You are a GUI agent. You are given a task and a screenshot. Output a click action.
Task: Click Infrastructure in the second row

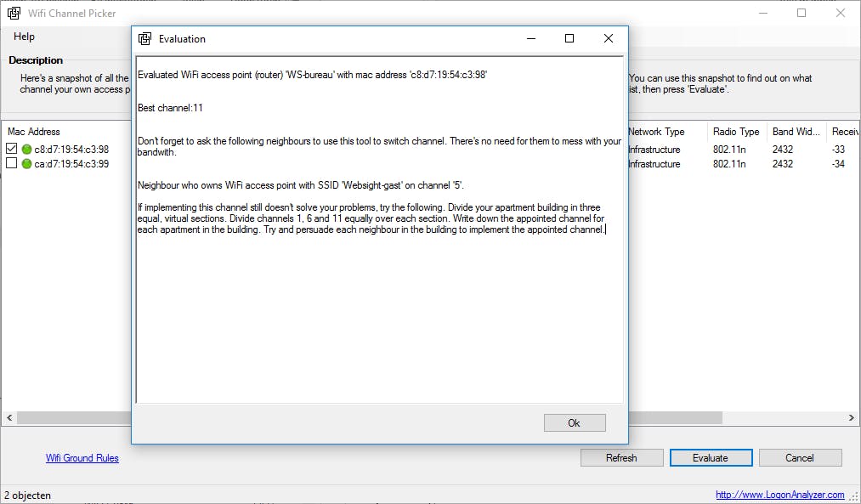[654, 163]
